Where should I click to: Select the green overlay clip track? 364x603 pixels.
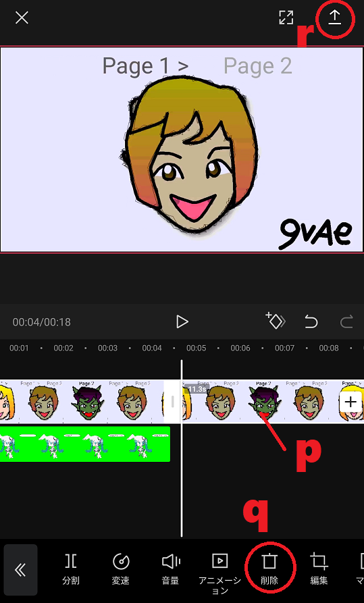[x=84, y=444]
